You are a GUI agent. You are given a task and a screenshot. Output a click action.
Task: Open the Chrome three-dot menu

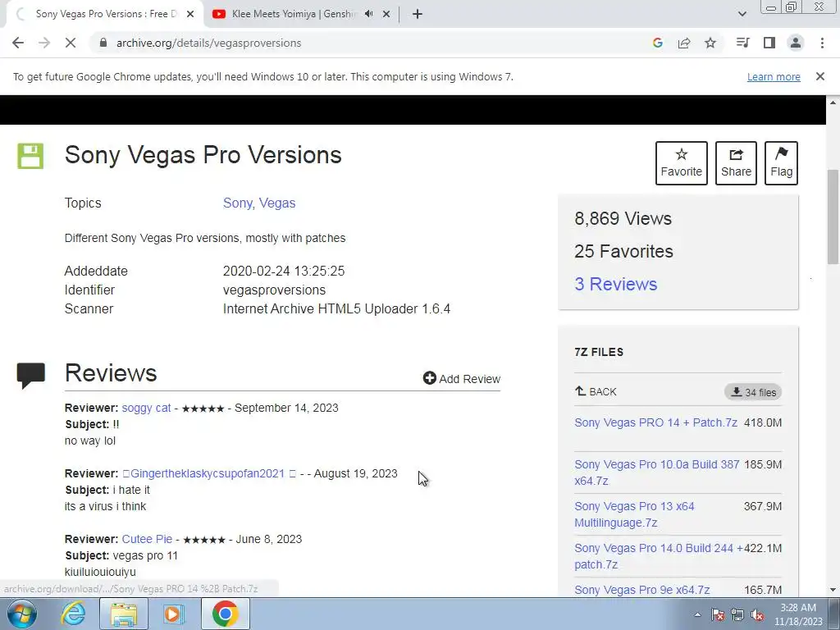(822, 43)
